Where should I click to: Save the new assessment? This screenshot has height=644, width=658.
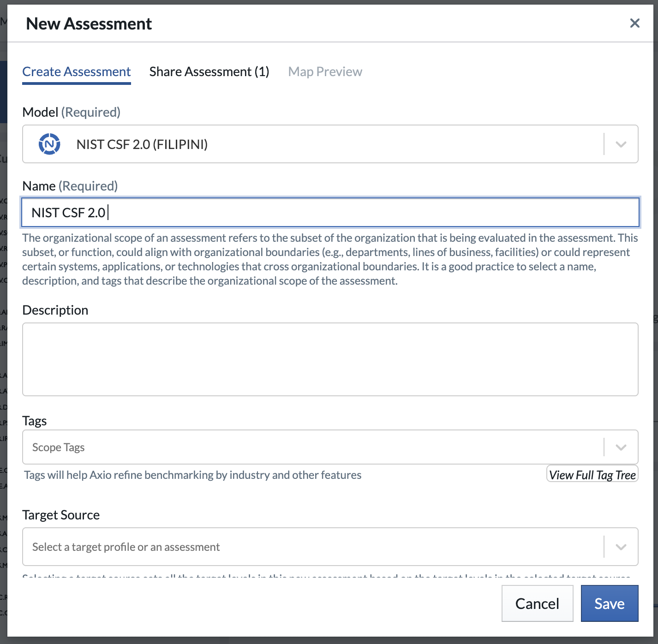click(x=610, y=603)
